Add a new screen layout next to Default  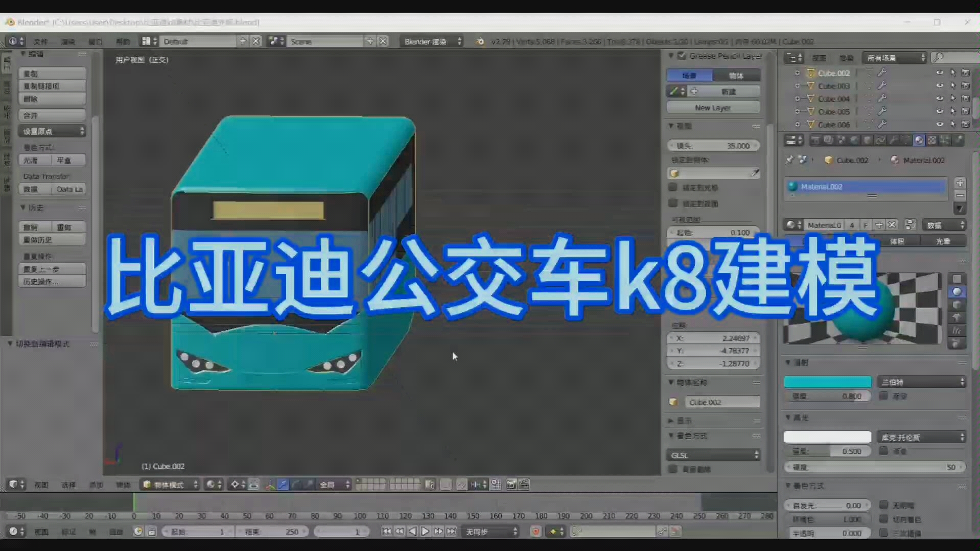(243, 41)
